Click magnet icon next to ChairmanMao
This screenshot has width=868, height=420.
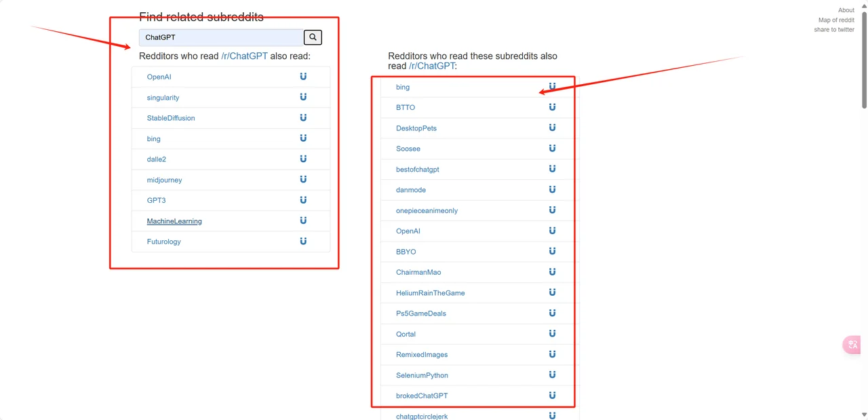(552, 271)
